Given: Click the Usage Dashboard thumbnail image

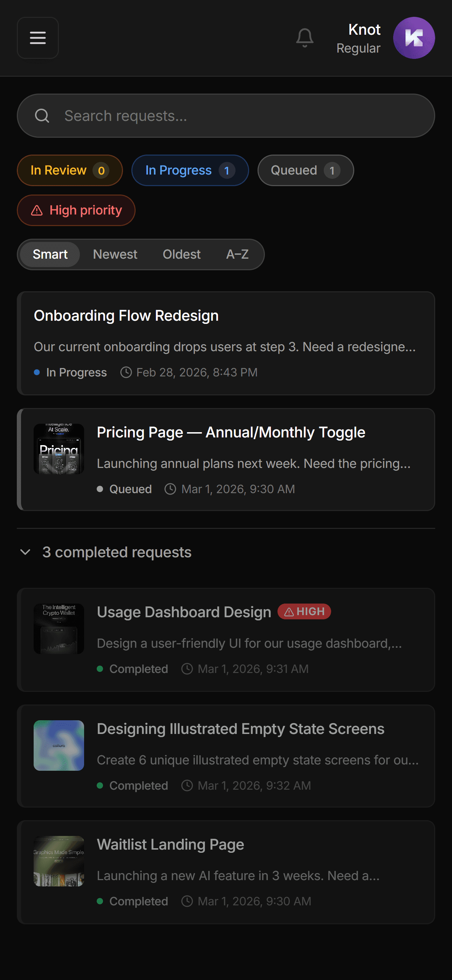Looking at the screenshot, I should click(x=59, y=629).
